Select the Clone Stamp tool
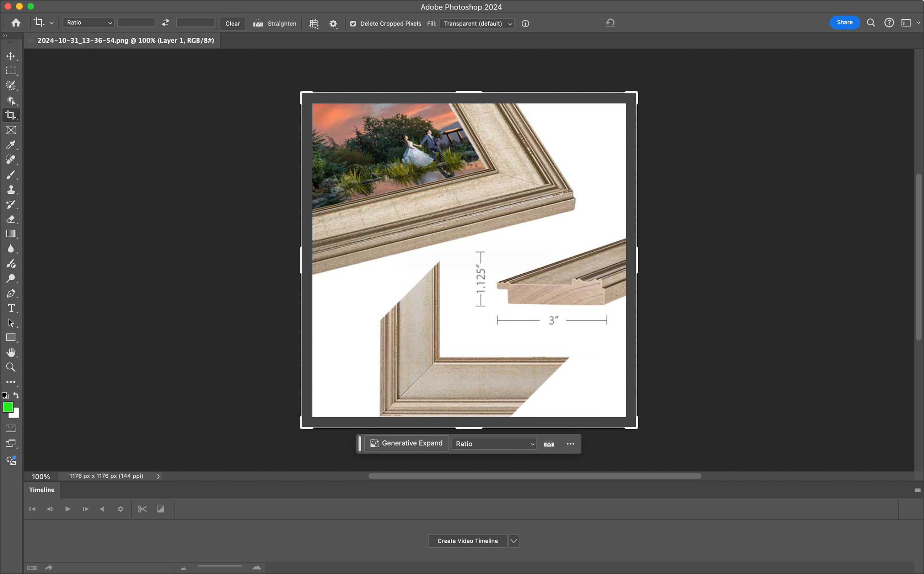 click(11, 189)
